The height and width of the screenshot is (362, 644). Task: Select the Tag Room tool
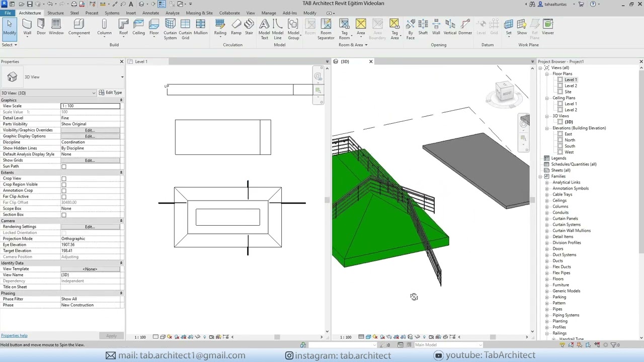coord(344,29)
